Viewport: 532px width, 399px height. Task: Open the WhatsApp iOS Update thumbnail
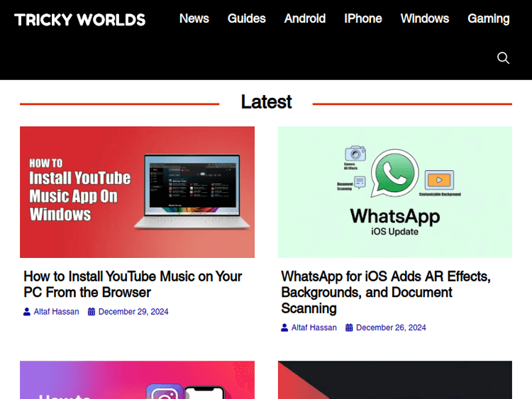tap(394, 192)
